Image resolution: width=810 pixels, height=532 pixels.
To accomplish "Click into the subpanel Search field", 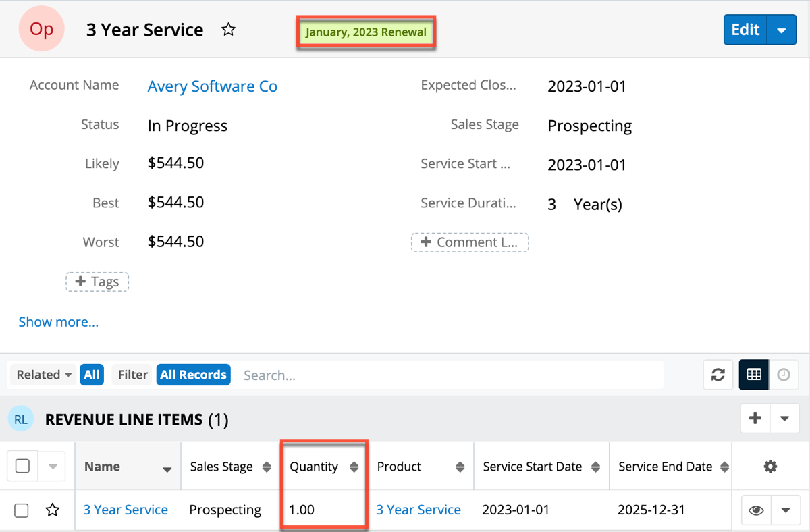I will 449,375.
